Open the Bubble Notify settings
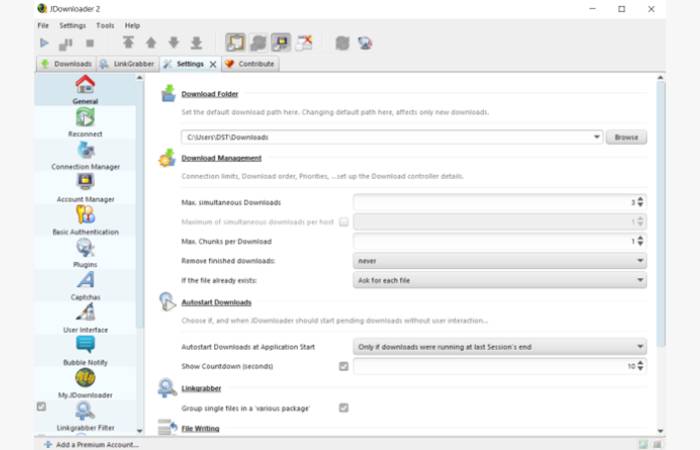700x450 pixels. 85,351
